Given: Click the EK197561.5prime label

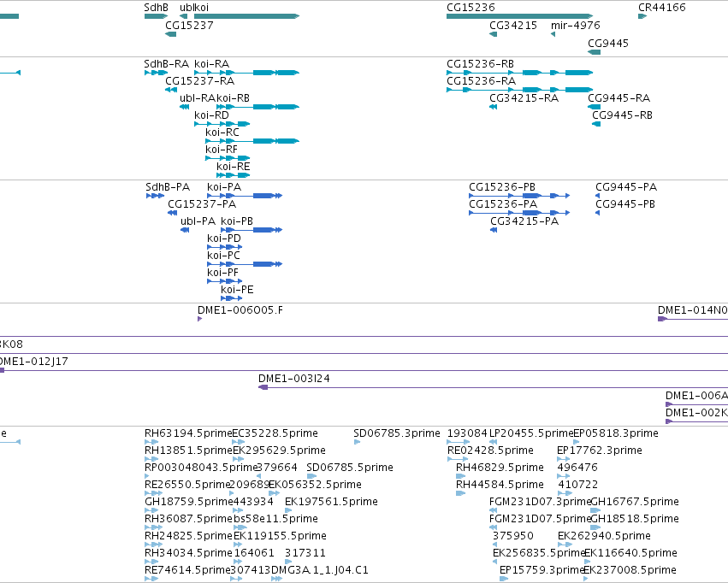Looking at the screenshot, I should (332, 503).
